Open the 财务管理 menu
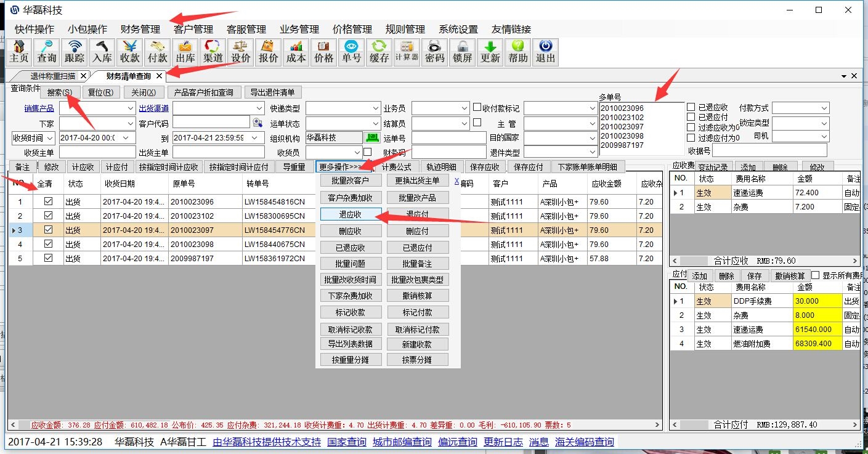868x454 pixels. [140, 29]
